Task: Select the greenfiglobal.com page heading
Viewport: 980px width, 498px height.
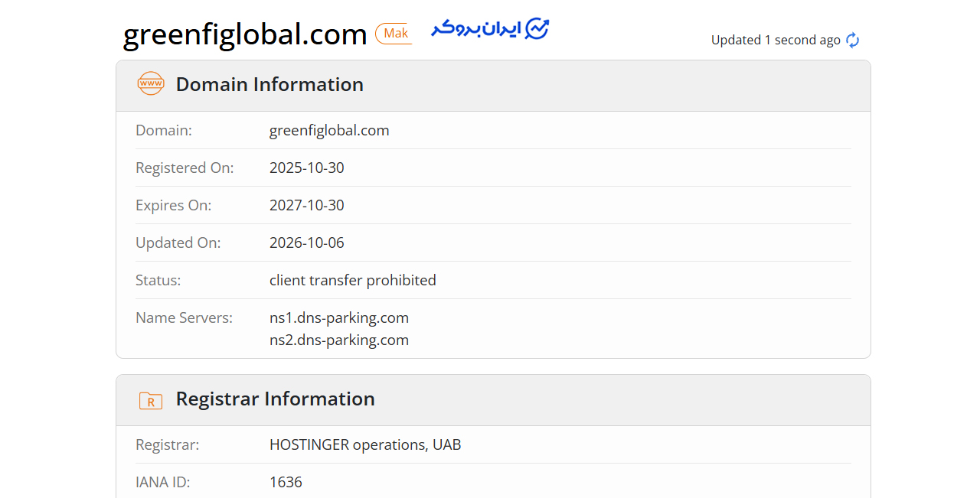Action: (245, 34)
